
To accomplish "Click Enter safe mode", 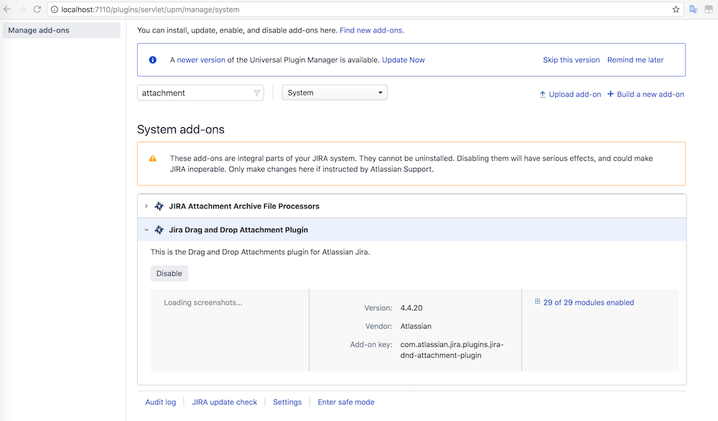I will 346,402.
